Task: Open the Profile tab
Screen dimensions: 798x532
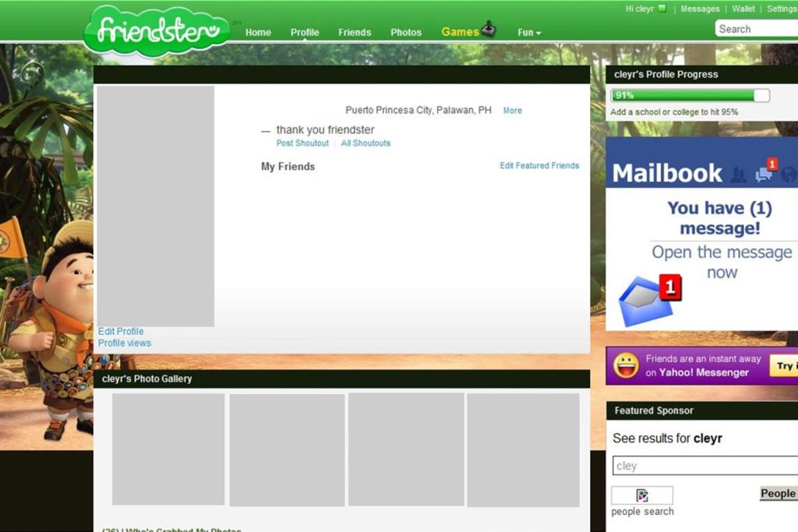Action: tap(305, 33)
